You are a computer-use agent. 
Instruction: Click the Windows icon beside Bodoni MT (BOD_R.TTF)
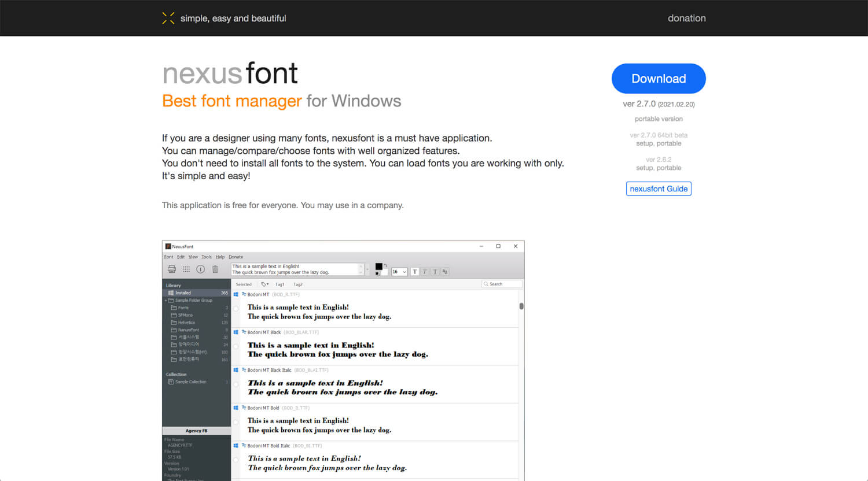tap(236, 294)
